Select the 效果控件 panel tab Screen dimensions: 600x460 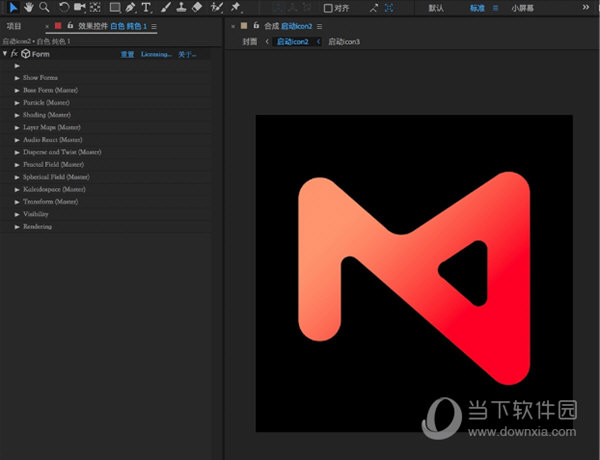tap(112, 26)
